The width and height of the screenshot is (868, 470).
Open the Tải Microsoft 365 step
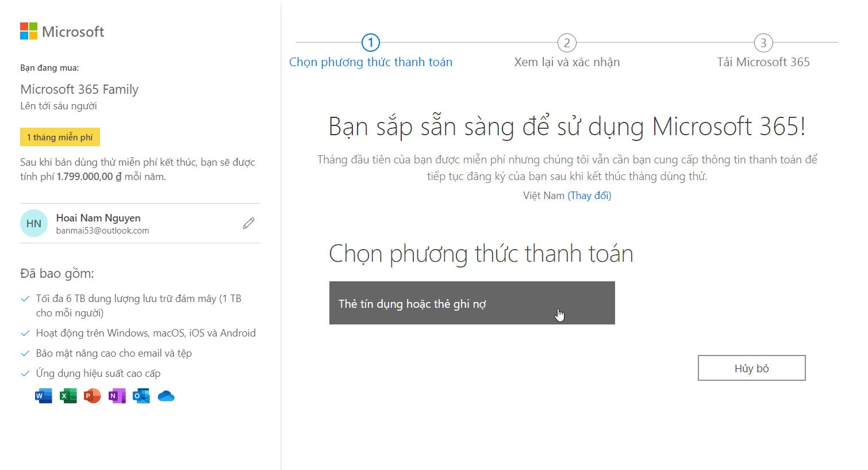(x=763, y=62)
